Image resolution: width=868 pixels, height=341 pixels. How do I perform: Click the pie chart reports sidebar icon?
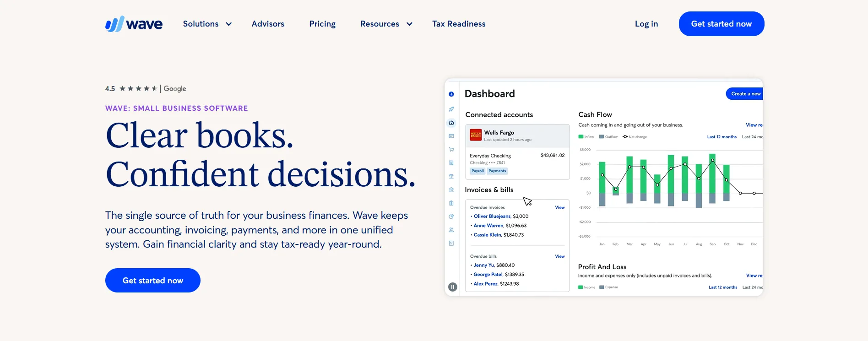[451, 217]
